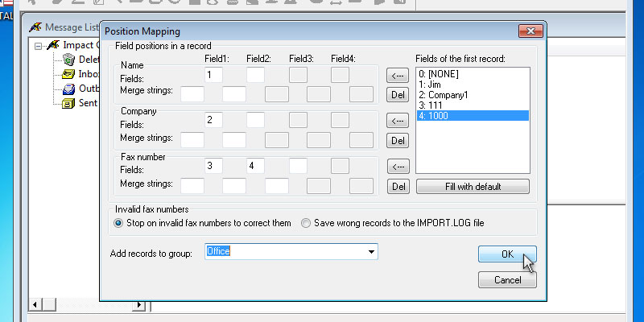
Task: Click Fill with default button
Action: (x=473, y=187)
